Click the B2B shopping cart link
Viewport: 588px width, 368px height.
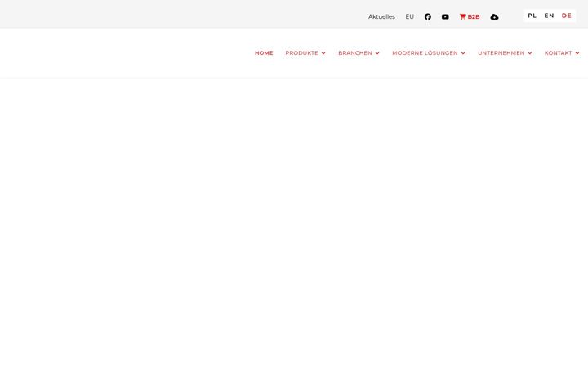470,16
